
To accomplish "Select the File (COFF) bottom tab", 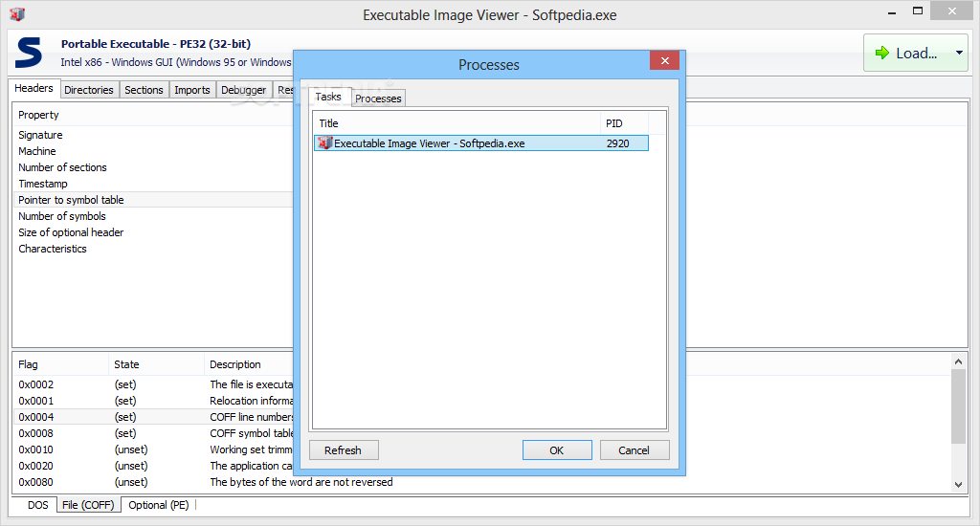I will pos(88,505).
